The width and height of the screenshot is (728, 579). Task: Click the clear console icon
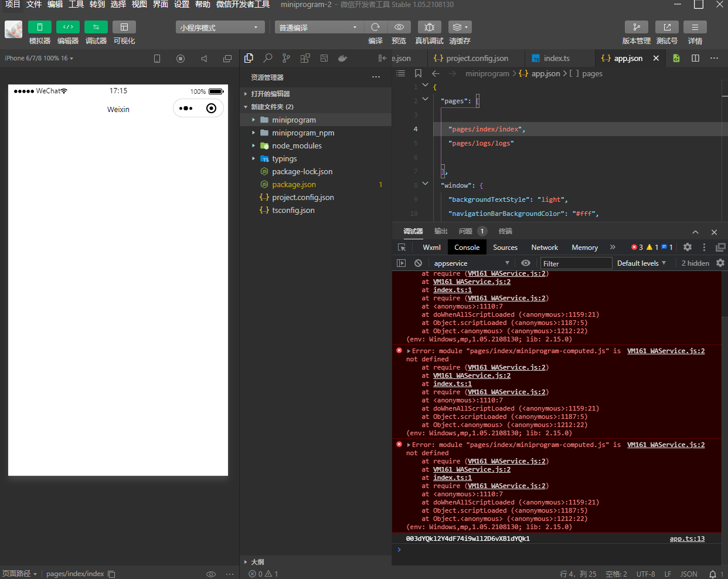pos(418,263)
